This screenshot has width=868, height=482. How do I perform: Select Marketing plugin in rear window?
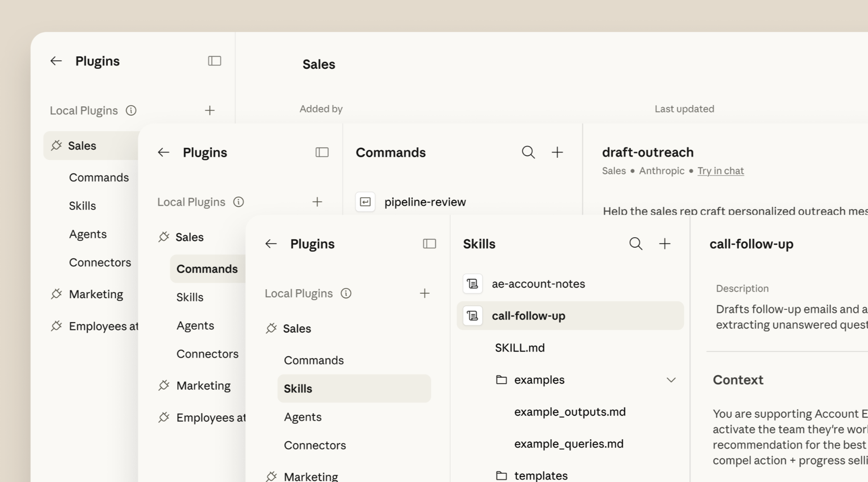[96, 294]
